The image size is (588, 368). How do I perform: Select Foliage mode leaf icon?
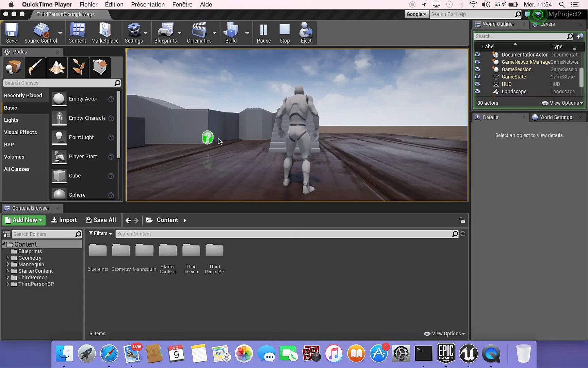point(78,67)
